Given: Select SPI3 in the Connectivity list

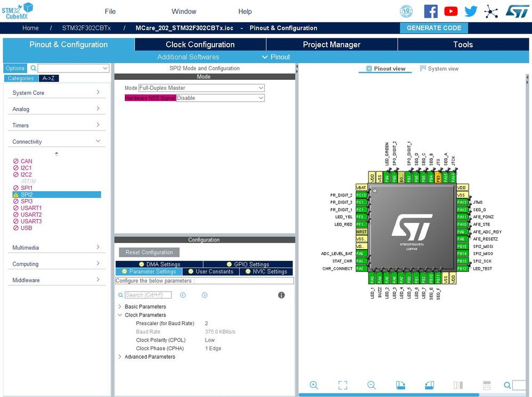Looking at the screenshot, I should 27,201.
